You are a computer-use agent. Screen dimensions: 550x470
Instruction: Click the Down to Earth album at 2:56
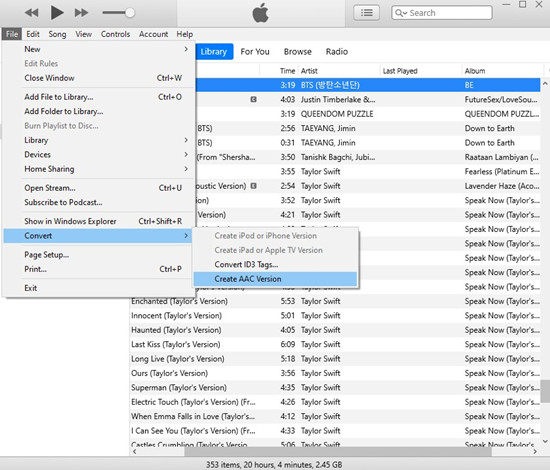click(490, 128)
